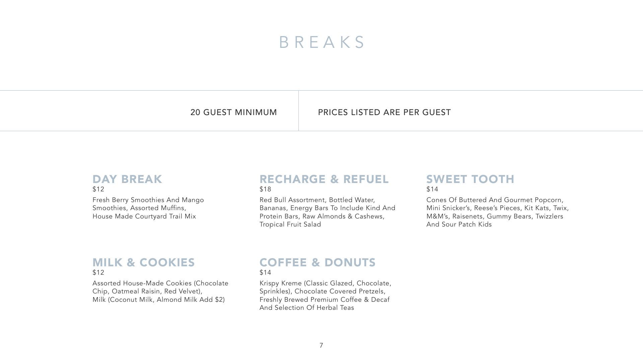This screenshot has width=643, height=364.
Task: Click the page number 7
Action: [321, 345]
